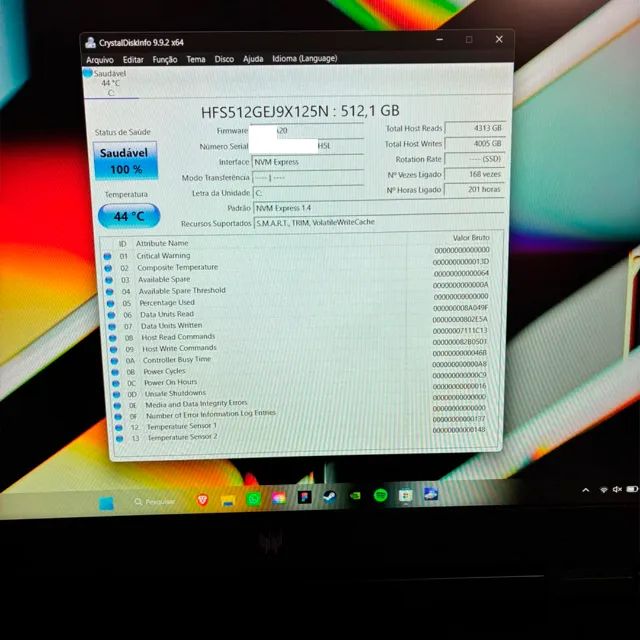Click the Letra da Unidade field
The height and width of the screenshot is (640, 640).
[308, 192]
